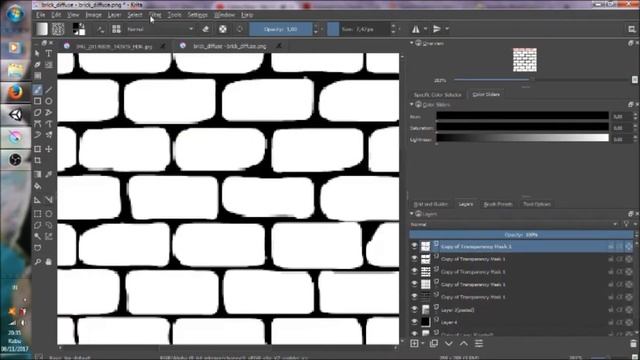The image size is (640, 360).
Task: Open vertical mirror options dropdown arrow
Action: pos(447,29)
